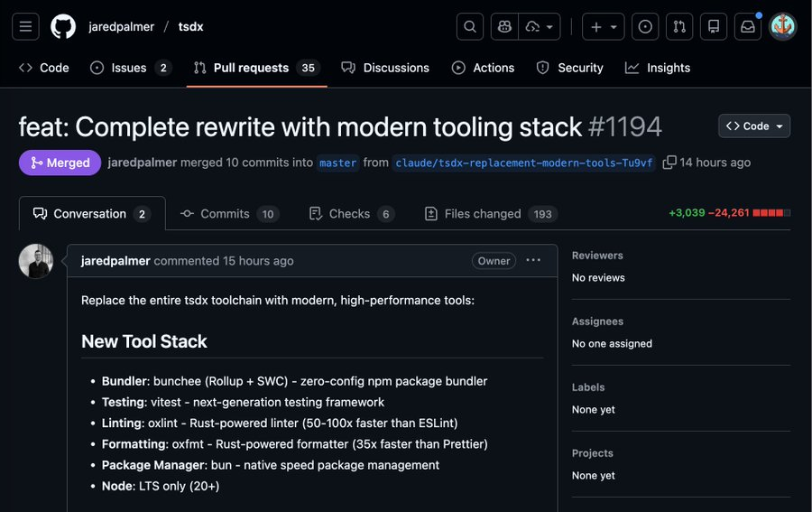
Task: Open the search magnifier icon
Action: 470,27
